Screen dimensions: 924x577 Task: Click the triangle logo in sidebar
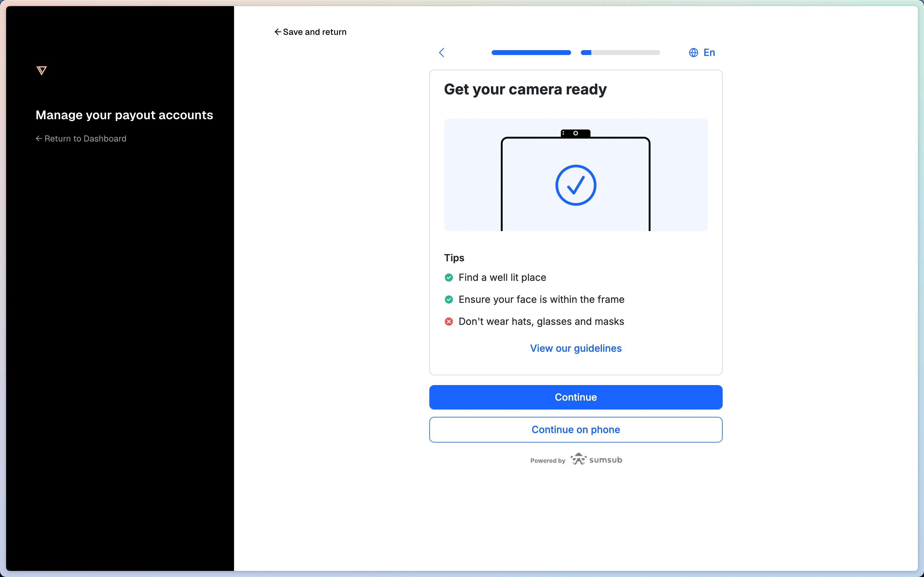click(x=42, y=71)
